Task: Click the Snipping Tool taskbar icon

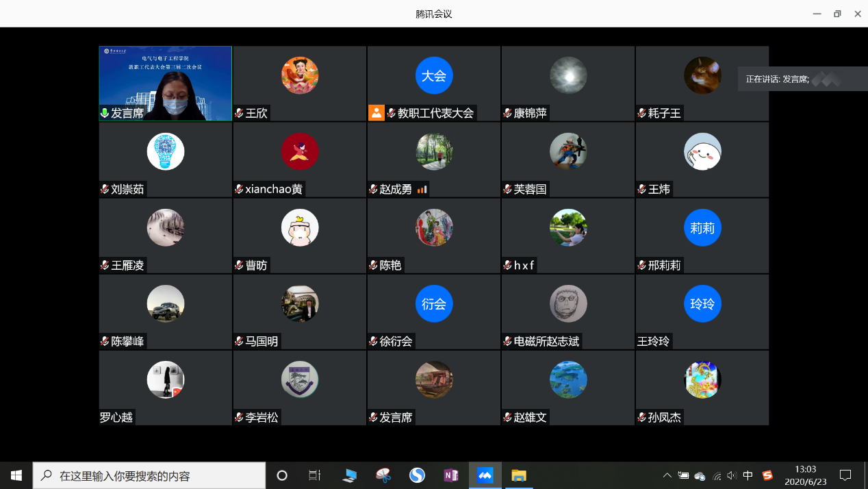Action: pos(383,475)
